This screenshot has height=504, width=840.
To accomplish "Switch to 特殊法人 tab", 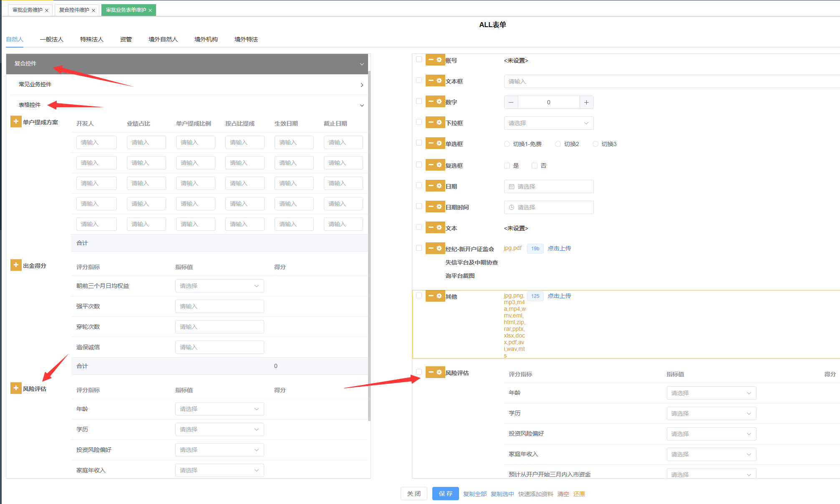I will click(92, 39).
